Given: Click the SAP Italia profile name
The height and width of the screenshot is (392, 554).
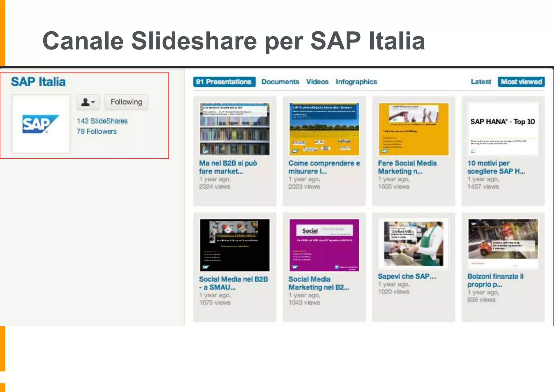Looking at the screenshot, I should click(38, 82).
